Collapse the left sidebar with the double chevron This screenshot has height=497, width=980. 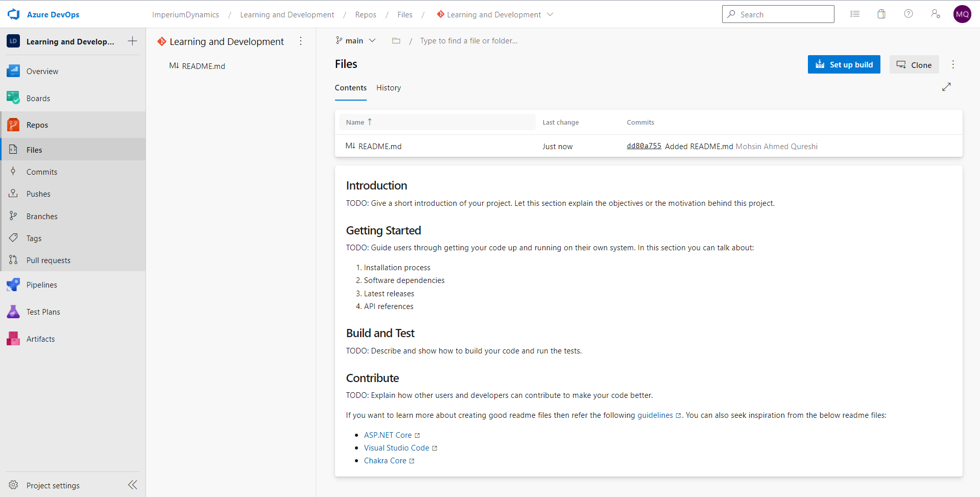[132, 485]
